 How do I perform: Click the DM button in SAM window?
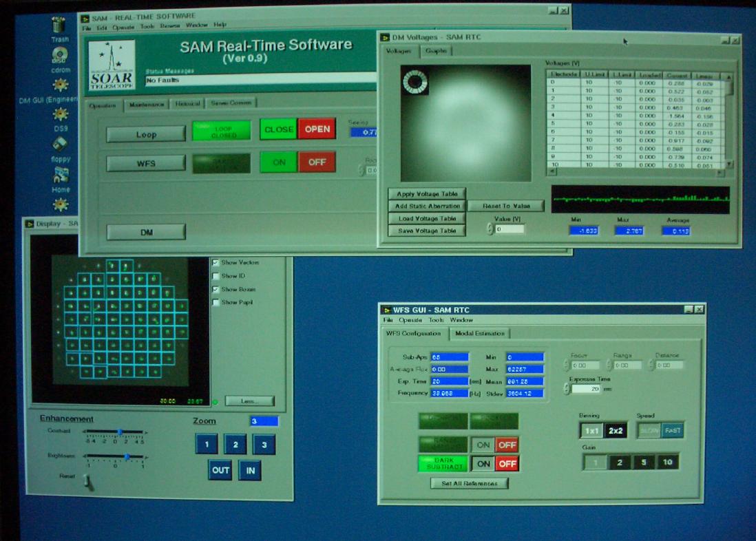pyautogui.click(x=146, y=233)
